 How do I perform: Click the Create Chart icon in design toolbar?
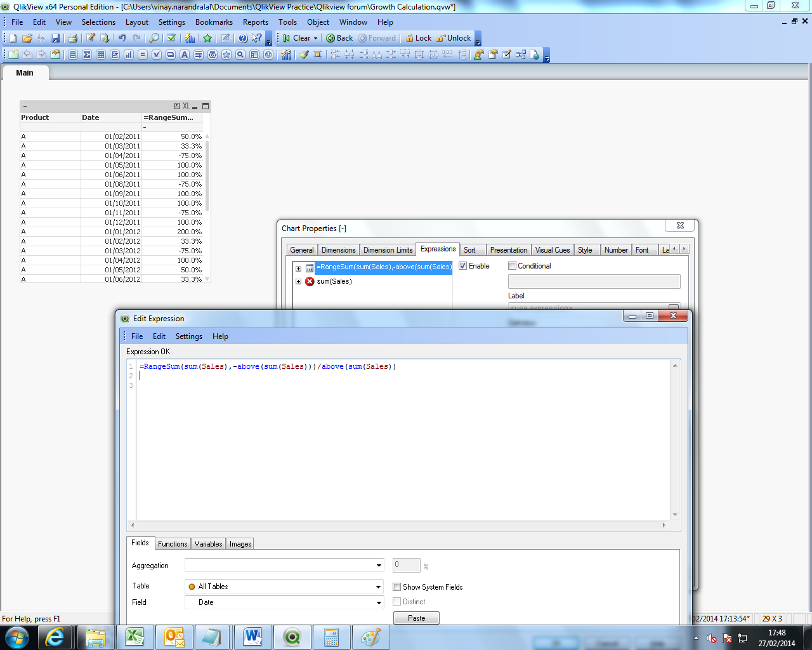click(129, 55)
